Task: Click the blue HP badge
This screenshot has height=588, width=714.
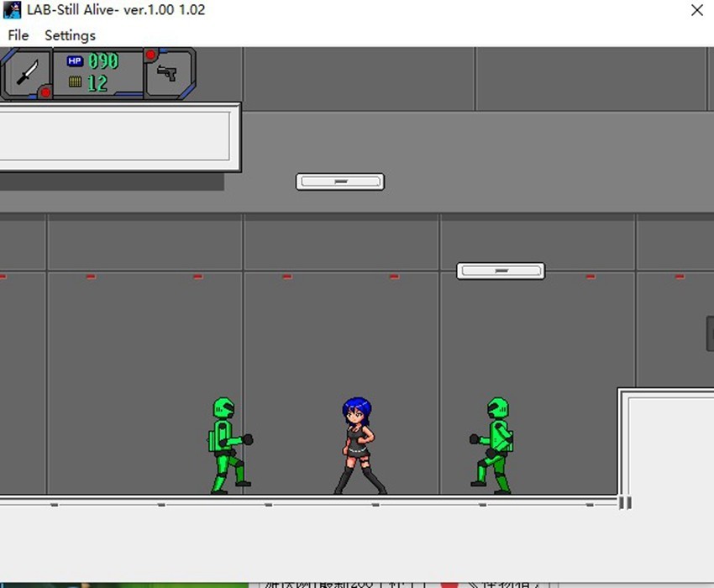Action: [75, 61]
